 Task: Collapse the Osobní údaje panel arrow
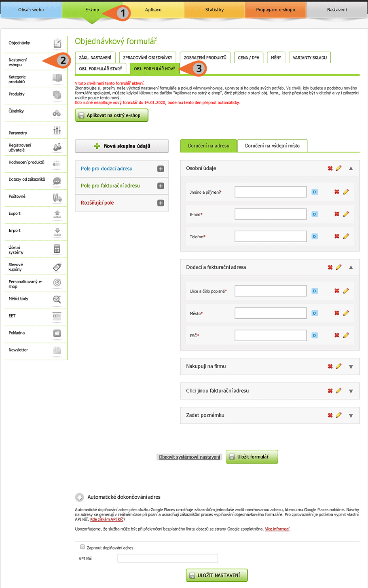pyautogui.click(x=351, y=168)
